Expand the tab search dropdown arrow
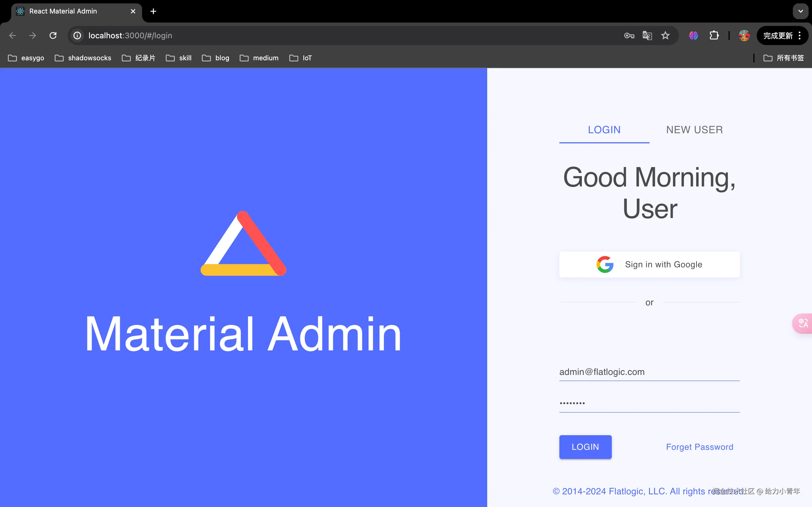The image size is (812, 507). [x=800, y=11]
